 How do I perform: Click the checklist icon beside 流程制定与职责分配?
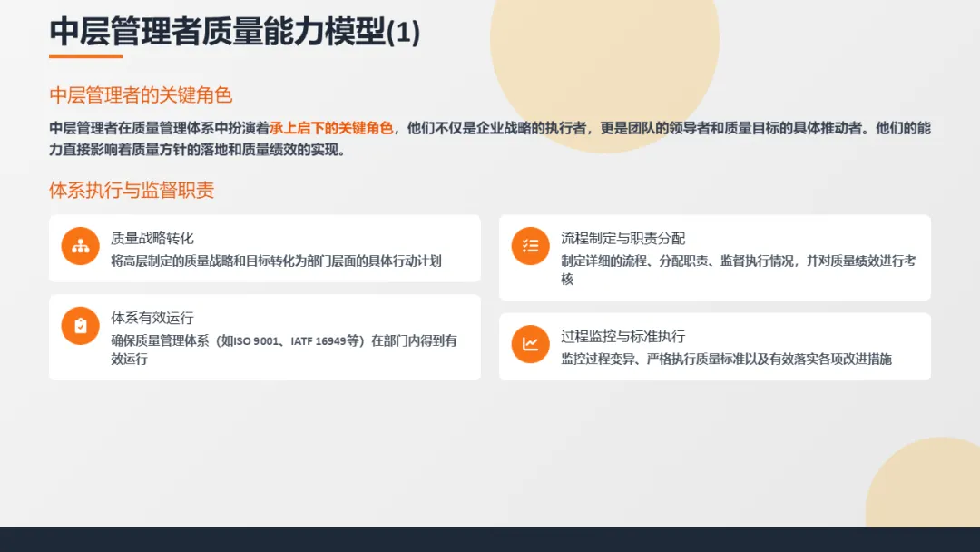(x=530, y=246)
